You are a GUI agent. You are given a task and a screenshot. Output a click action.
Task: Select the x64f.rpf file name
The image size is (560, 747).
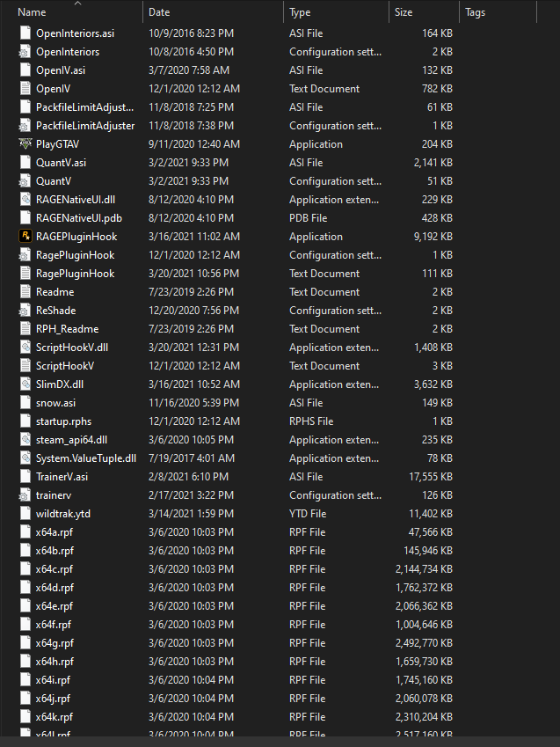point(54,625)
